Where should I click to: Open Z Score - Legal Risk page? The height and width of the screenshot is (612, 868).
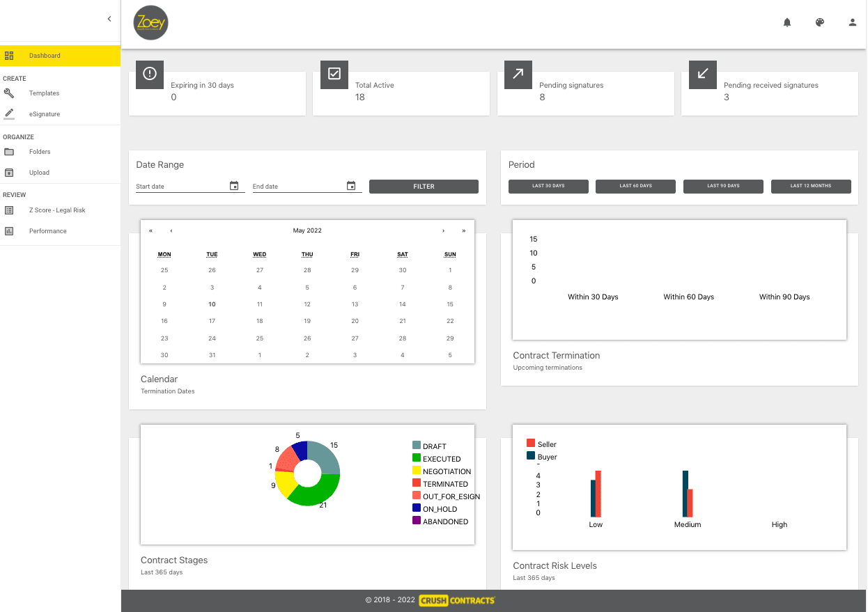coord(57,210)
